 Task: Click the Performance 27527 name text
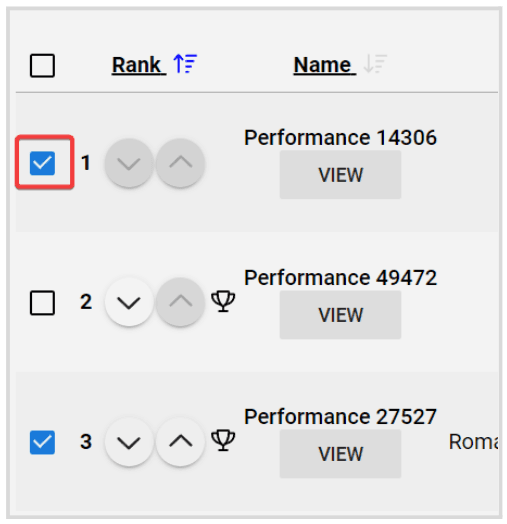click(340, 416)
